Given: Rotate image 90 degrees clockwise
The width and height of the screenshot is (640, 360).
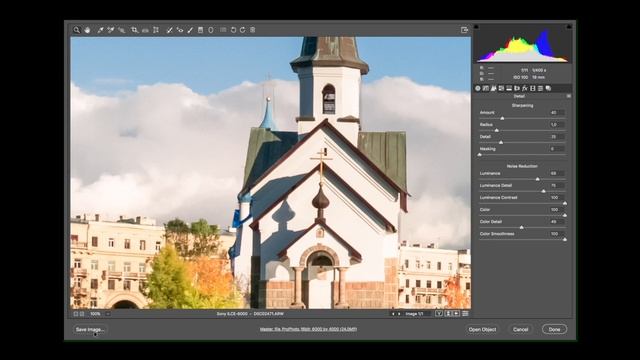Looking at the screenshot, I should click(242, 30).
